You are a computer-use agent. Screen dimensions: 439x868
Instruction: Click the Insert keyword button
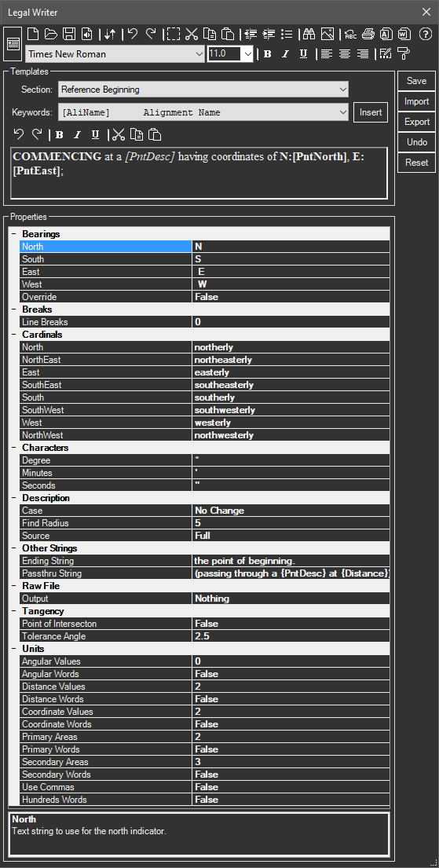click(x=371, y=112)
